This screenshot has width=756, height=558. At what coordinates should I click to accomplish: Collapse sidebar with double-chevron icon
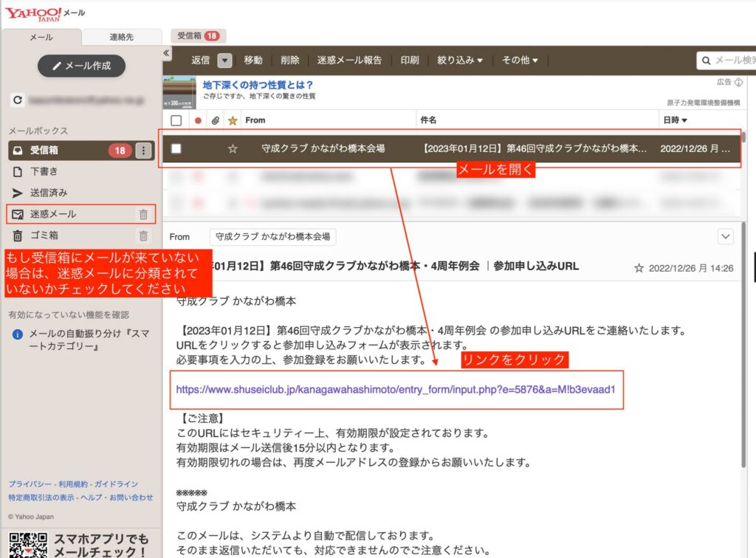pos(166,53)
